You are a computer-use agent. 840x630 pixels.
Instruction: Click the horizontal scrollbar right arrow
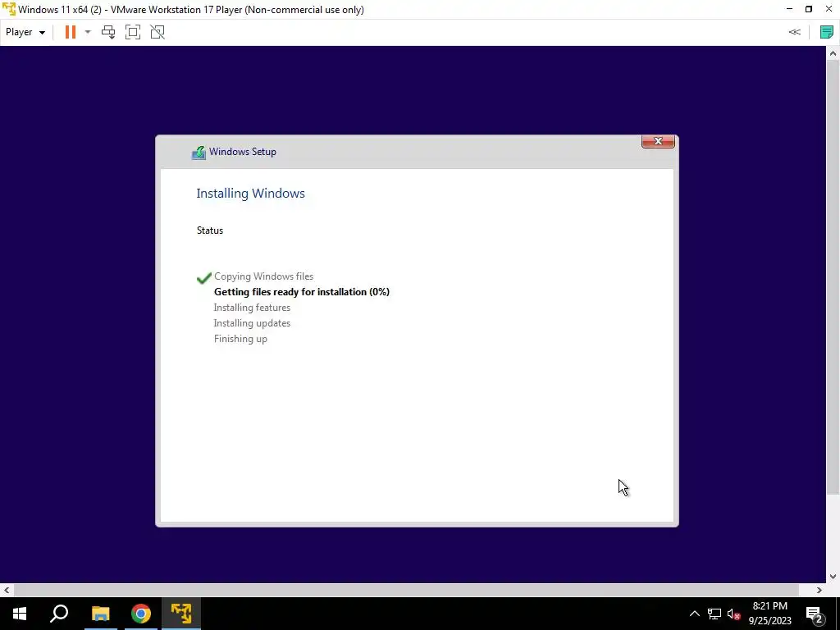pos(819,590)
